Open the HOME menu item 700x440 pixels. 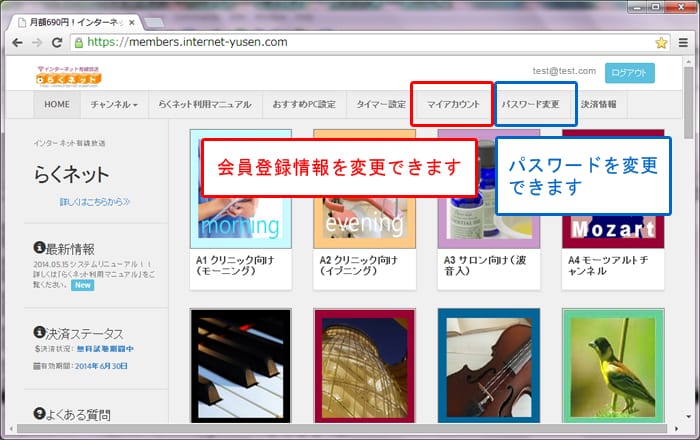tap(57, 104)
